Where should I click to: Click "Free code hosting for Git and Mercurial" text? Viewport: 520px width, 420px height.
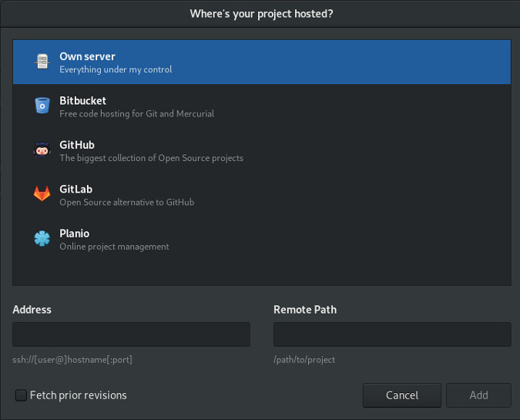[136, 113]
